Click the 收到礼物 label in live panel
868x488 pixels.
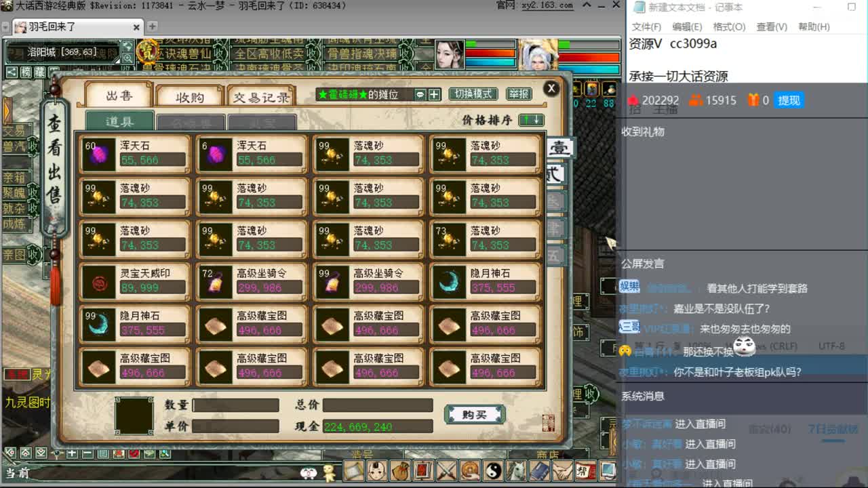(x=643, y=131)
